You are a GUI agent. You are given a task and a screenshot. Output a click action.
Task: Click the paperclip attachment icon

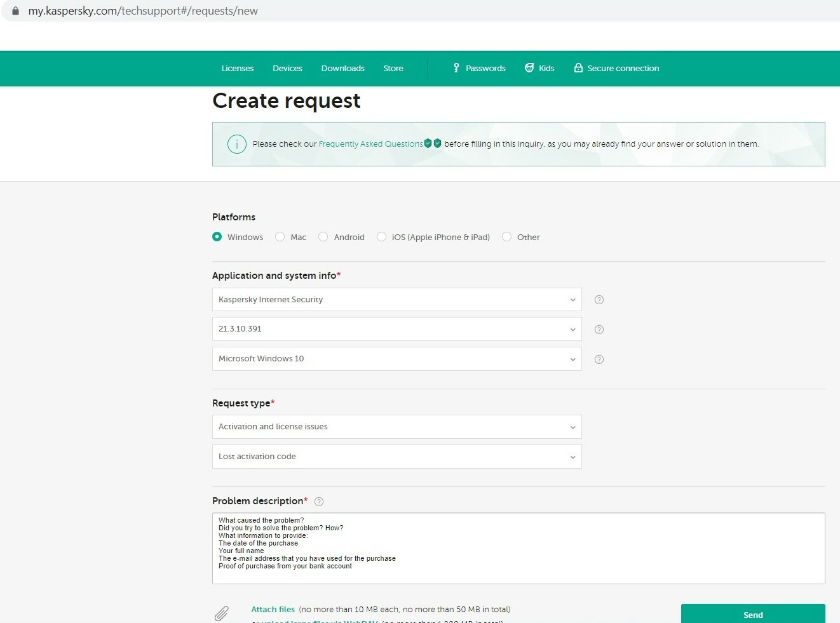pyautogui.click(x=221, y=613)
